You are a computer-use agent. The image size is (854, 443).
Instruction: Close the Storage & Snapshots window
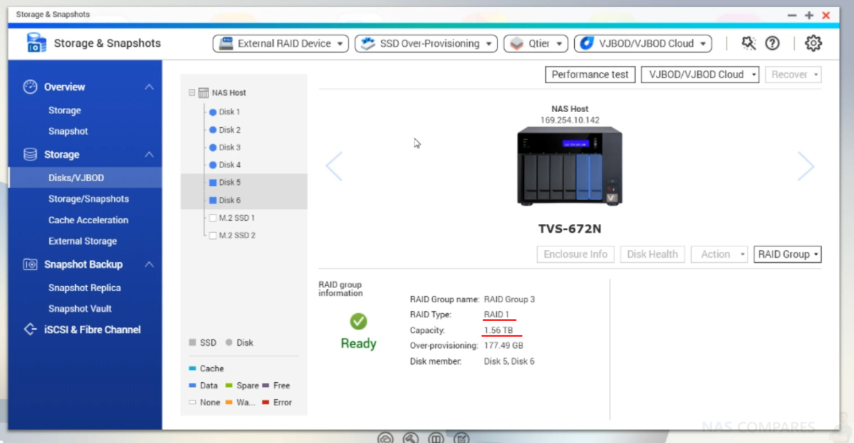click(x=826, y=15)
